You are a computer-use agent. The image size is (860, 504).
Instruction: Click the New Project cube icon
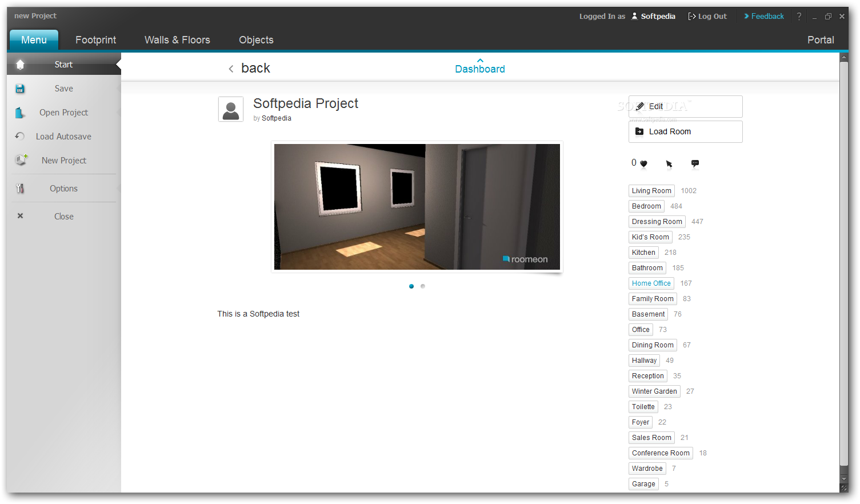(21, 160)
